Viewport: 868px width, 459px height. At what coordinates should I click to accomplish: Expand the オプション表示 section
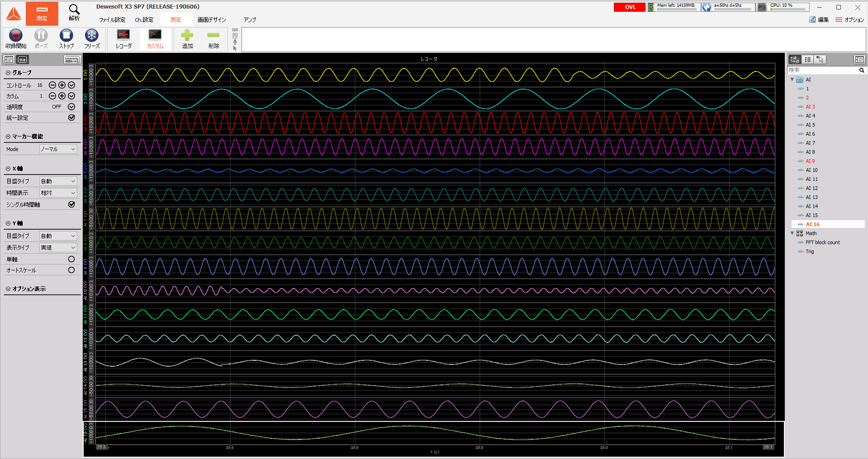(8, 289)
